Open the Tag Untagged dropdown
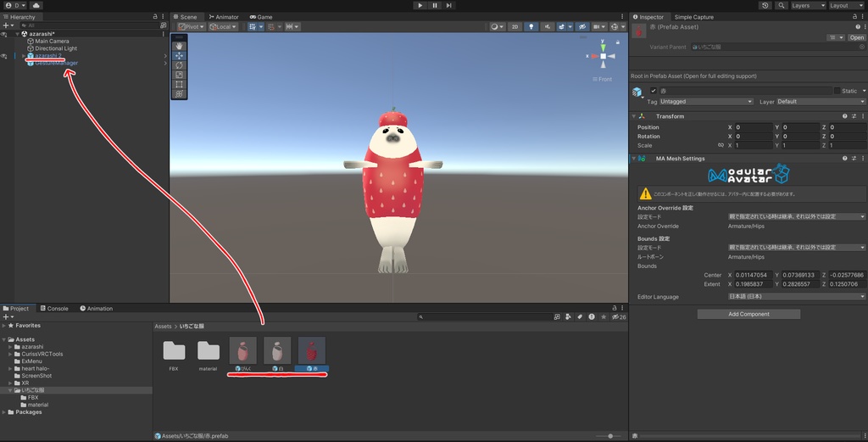The height and width of the screenshot is (442, 868). click(706, 101)
